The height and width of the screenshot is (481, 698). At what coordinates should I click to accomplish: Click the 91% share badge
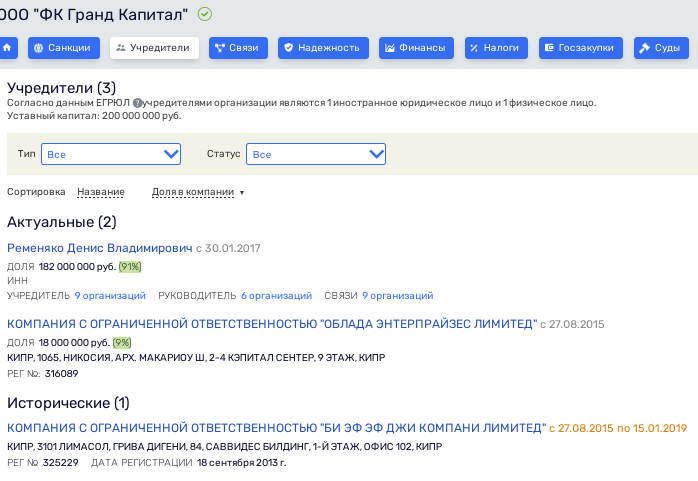pos(130,267)
